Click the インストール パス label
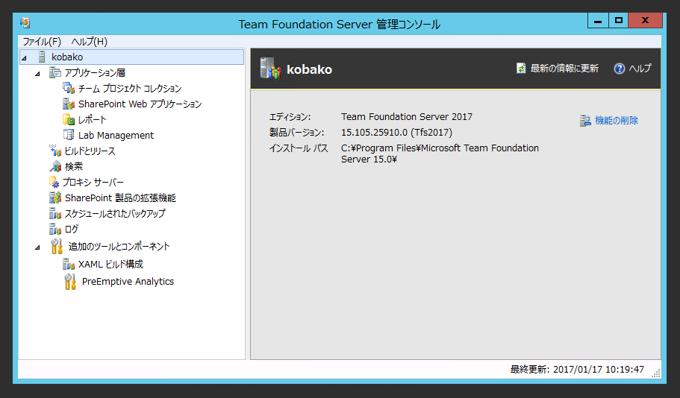Screen dimensions: 680x398 tap(298, 148)
